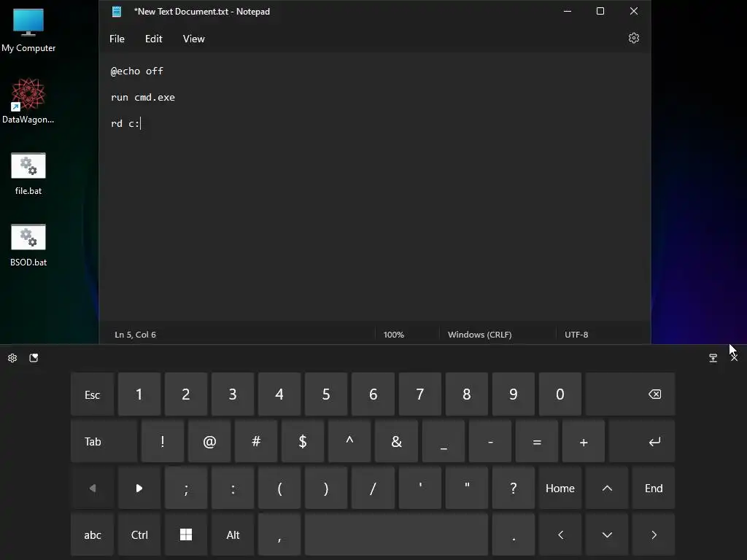Open touch keyboard clipboard icon
Viewport: 747px width, 560px height.
point(34,357)
